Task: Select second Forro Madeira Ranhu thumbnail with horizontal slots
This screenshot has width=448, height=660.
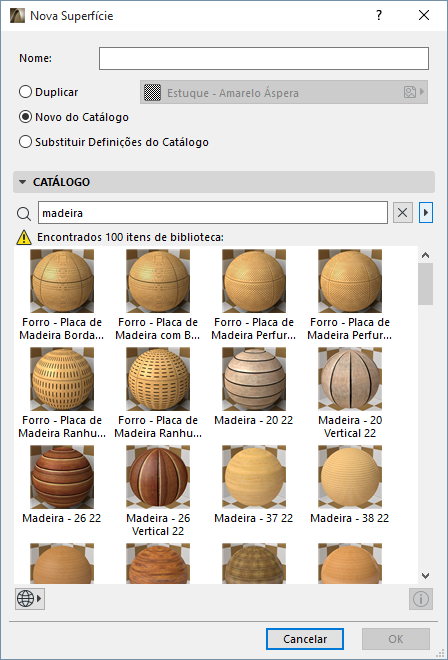Action: click(158, 379)
